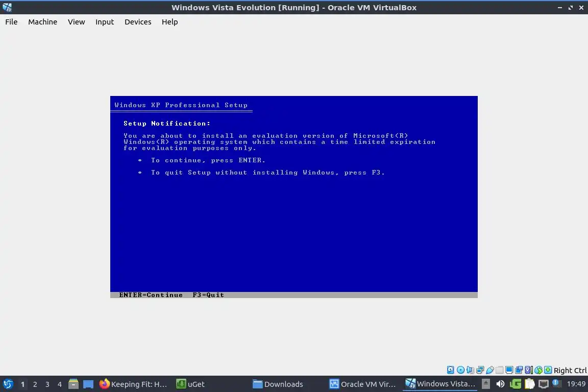Click the 'To continue, press ENTER.' line
The width and height of the screenshot is (588, 392).
click(x=208, y=160)
